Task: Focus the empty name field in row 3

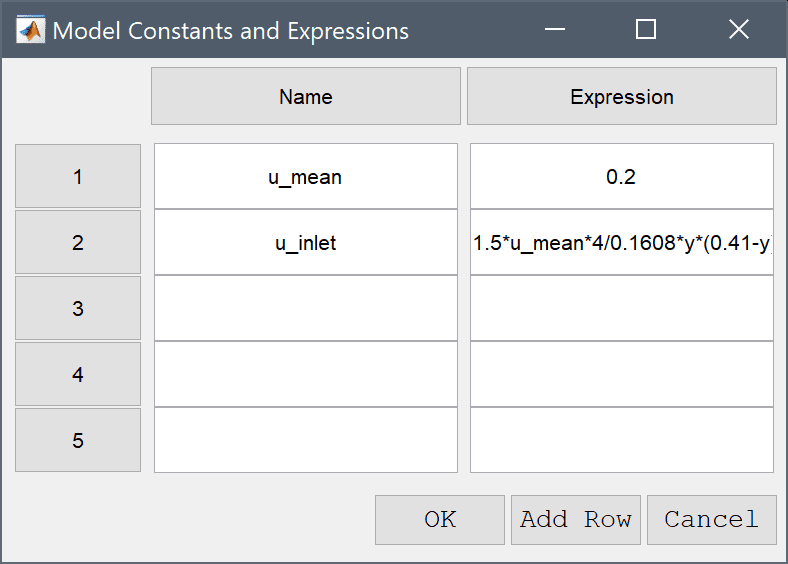Action: [x=306, y=308]
